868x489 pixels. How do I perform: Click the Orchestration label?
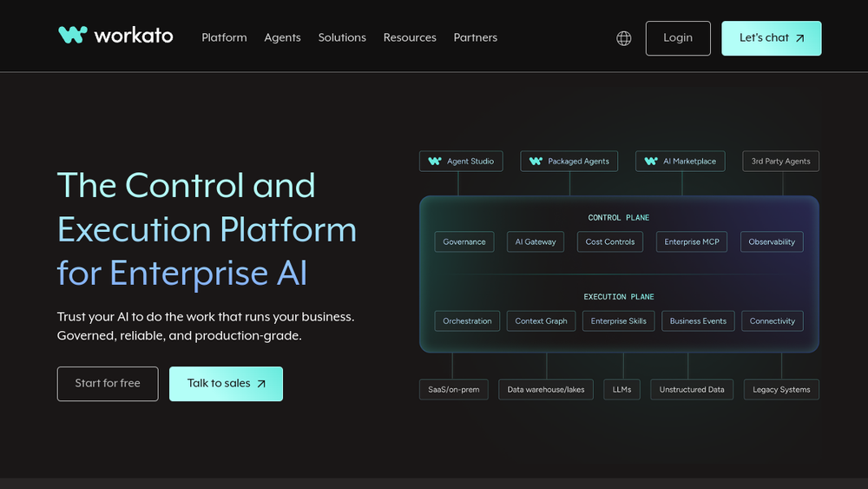tap(467, 321)
